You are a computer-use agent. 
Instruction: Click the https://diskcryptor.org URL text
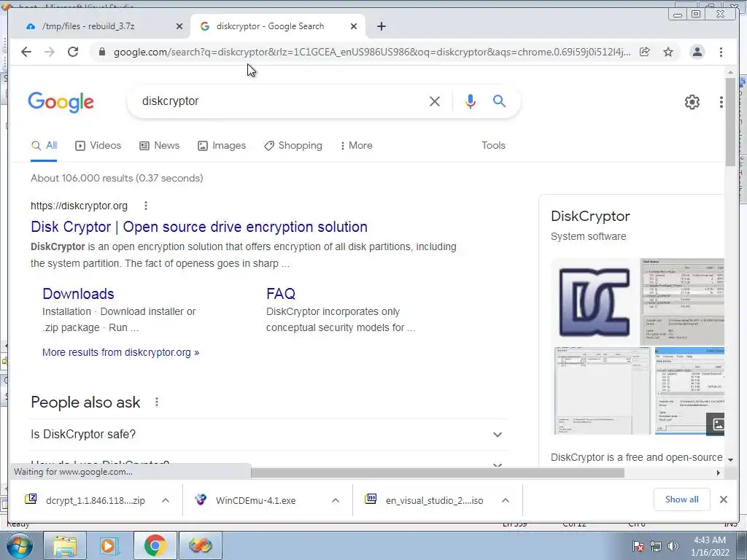(x=79, y=206)
